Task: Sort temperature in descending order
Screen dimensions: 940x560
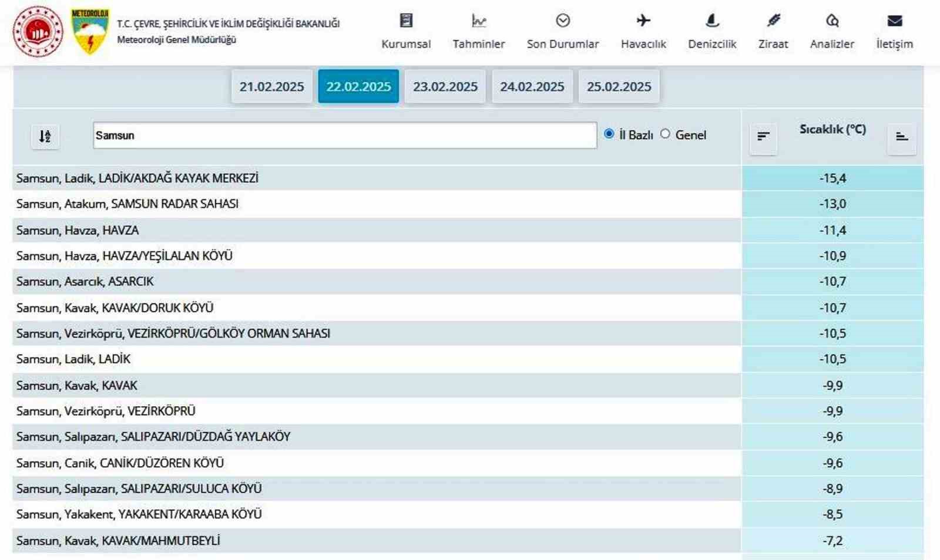Action: 763,137
